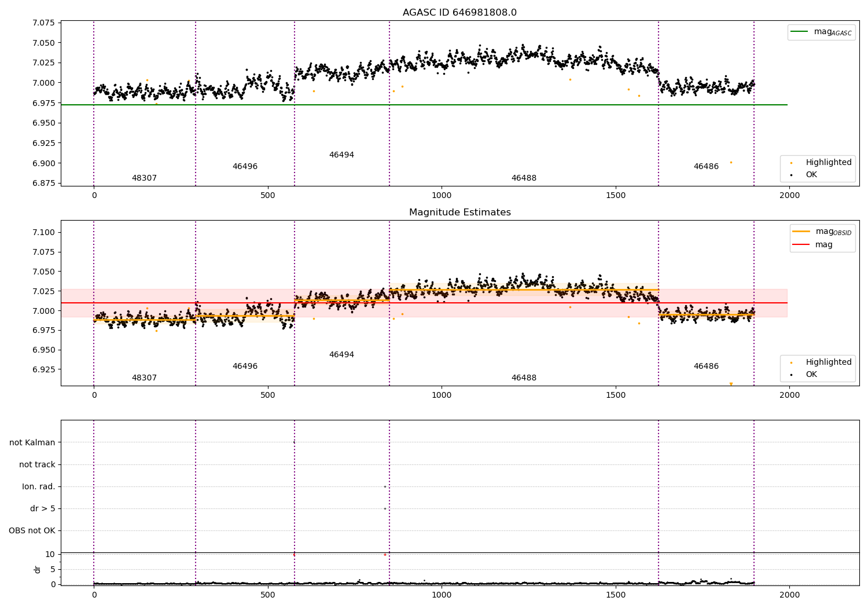This screenshot has width=868, height=608.
Task: Click the 7.075 tick on the top panel
Action: point(43,23)
